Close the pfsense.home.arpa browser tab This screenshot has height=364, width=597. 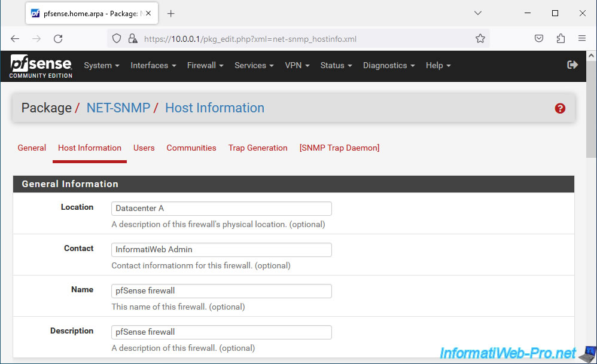(148, 13)
